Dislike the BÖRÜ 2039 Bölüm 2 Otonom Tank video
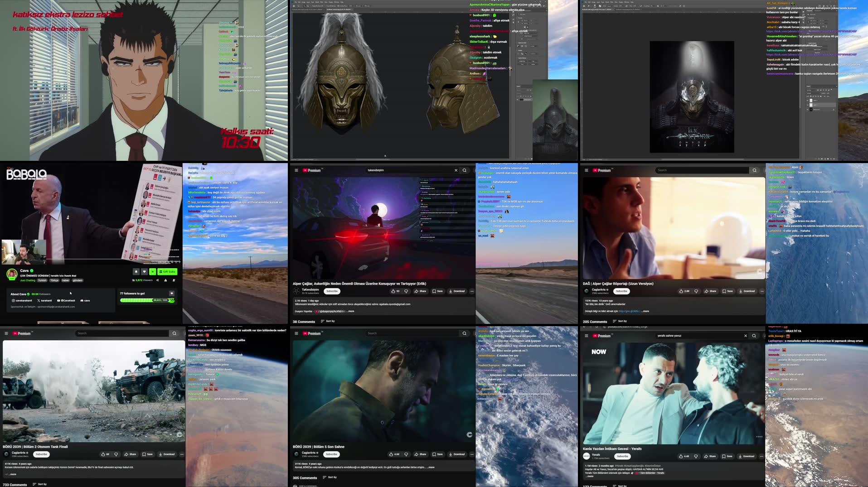 point(116,454)
